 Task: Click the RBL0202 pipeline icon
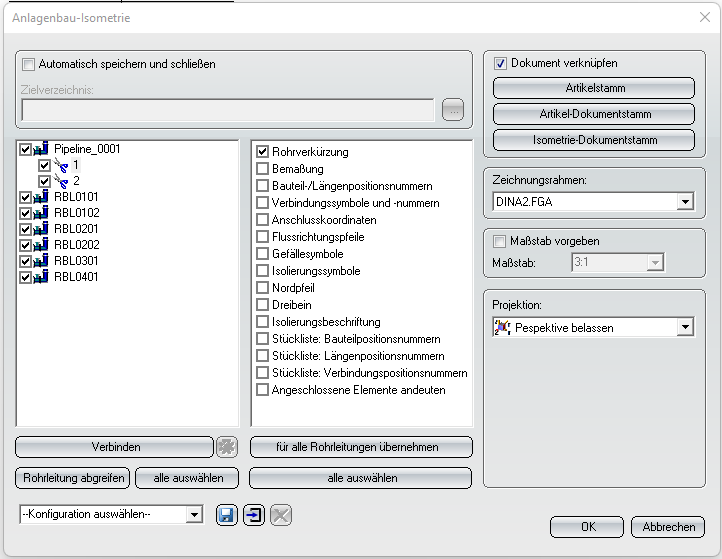41,245
